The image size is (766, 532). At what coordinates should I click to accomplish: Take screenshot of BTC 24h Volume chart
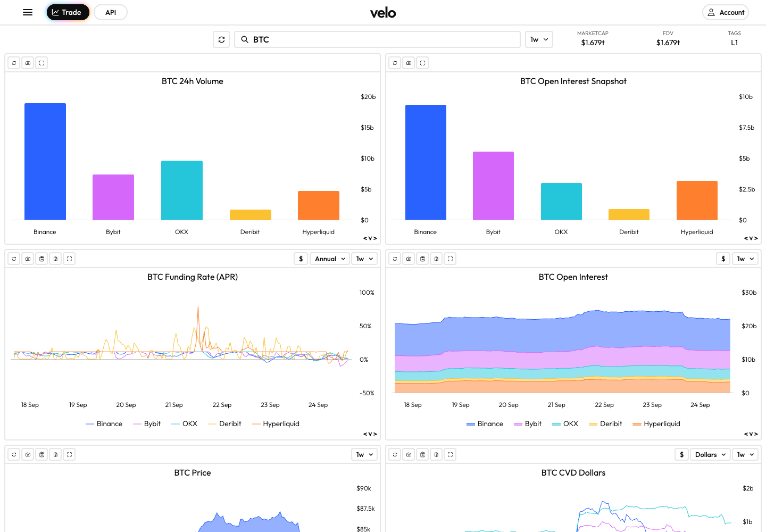pos(28,63)
